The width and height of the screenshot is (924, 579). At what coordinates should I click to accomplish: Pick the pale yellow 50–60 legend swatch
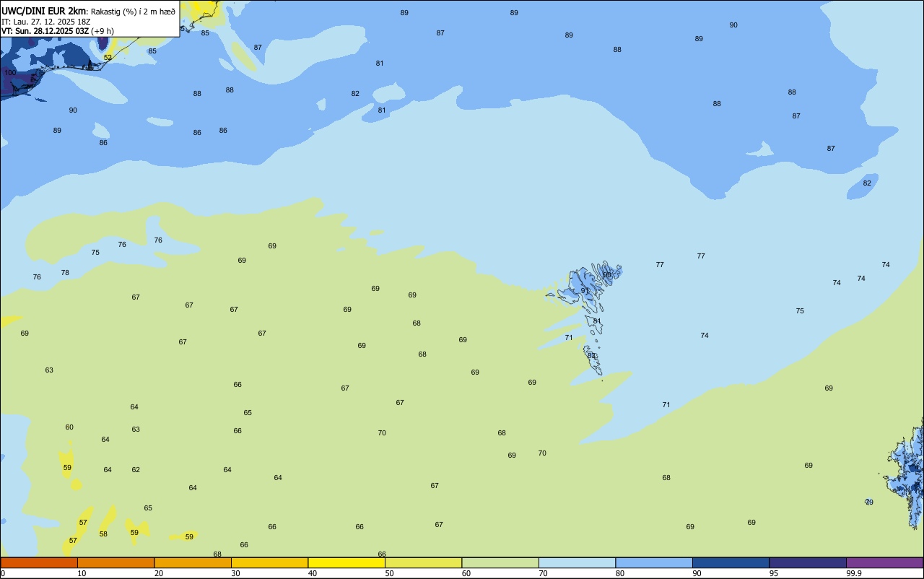coord(423,562)
